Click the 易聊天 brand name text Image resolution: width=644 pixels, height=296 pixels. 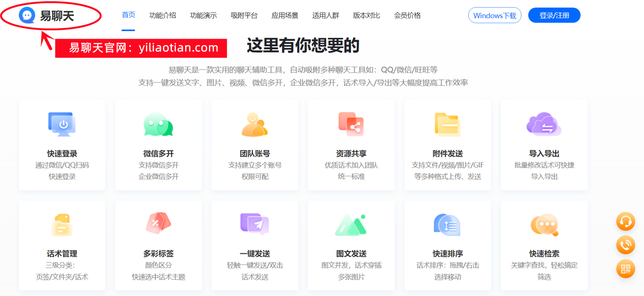(57, 16)
